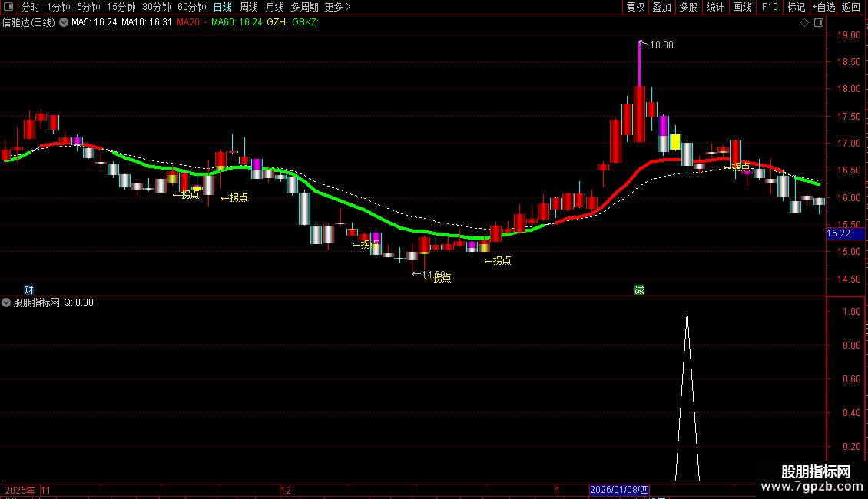Screen dimensions: 868x499
Task: Click the MA20 indicator label
Action: tap(191, 22)
